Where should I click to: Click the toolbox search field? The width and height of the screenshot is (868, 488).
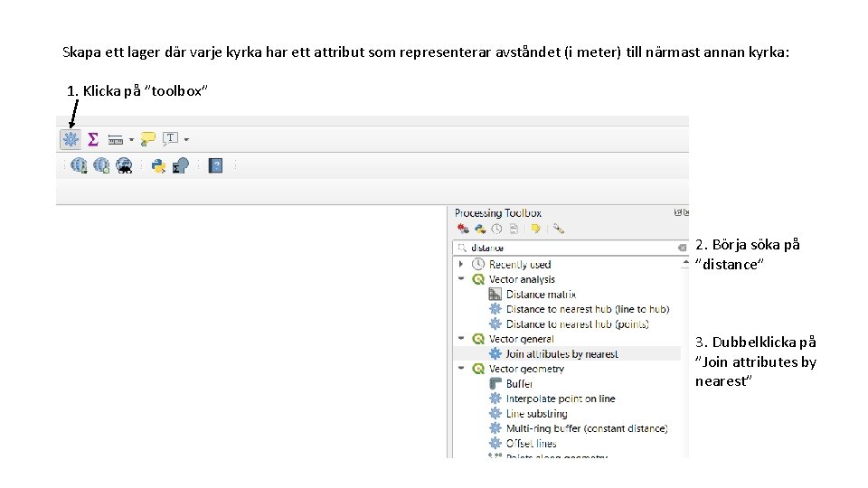[x=570, y=248]
